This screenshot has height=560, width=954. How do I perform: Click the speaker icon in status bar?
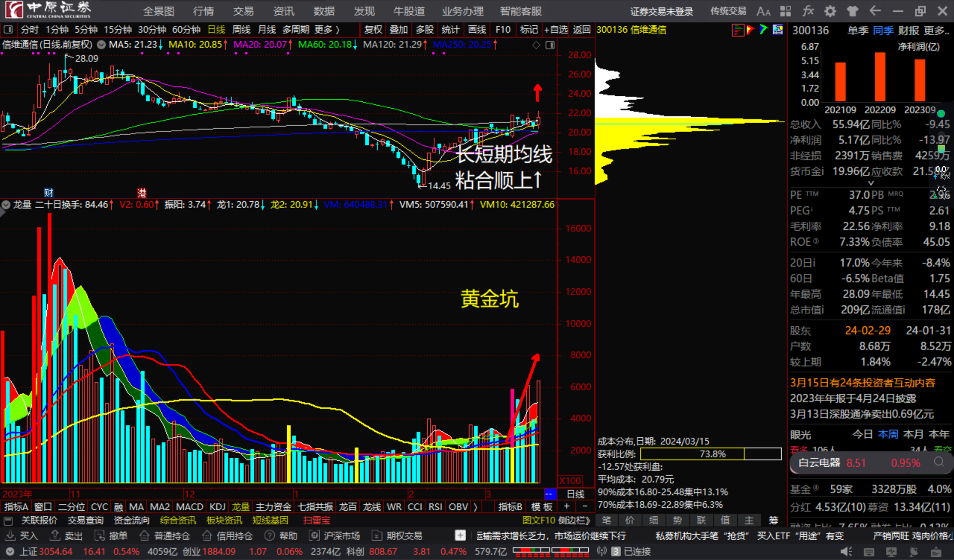[x=847, y=551]
